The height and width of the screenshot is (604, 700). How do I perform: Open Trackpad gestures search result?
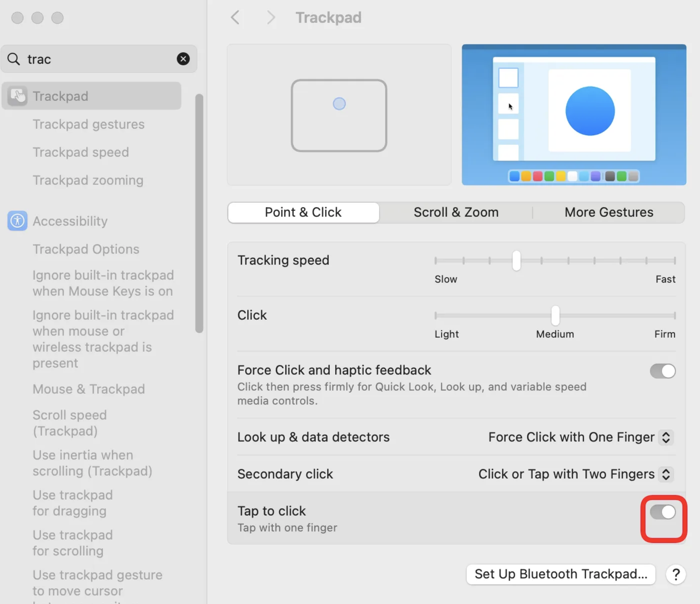coord(89,124)
